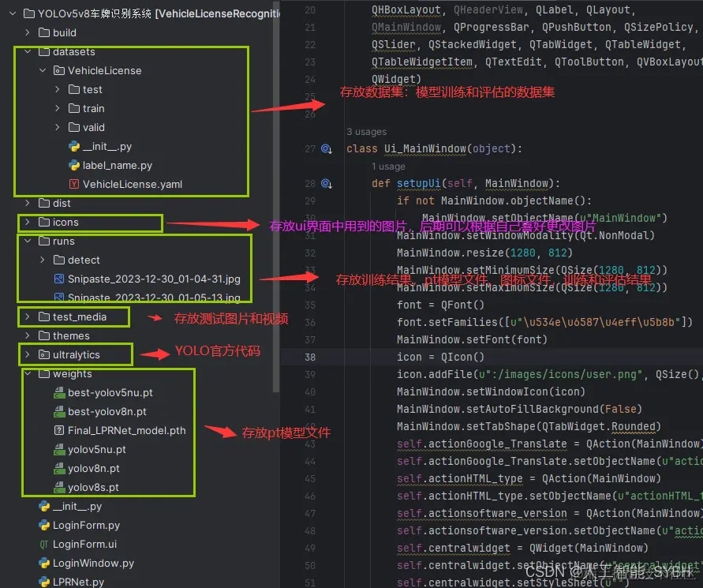This screenshot has height=588, width=703.
Task: Click the 'icon = QIcon()' code line
Action: pos(440,357)
